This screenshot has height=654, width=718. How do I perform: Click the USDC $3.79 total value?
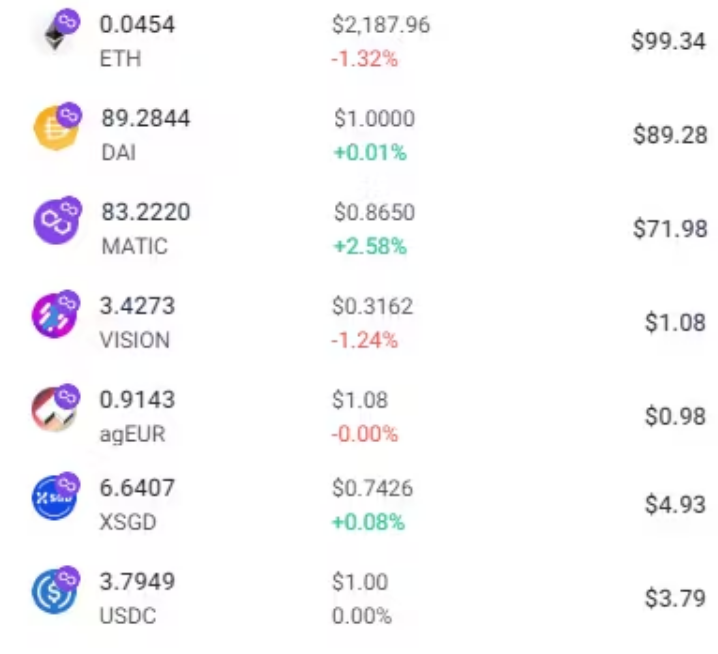coord(675,598)
